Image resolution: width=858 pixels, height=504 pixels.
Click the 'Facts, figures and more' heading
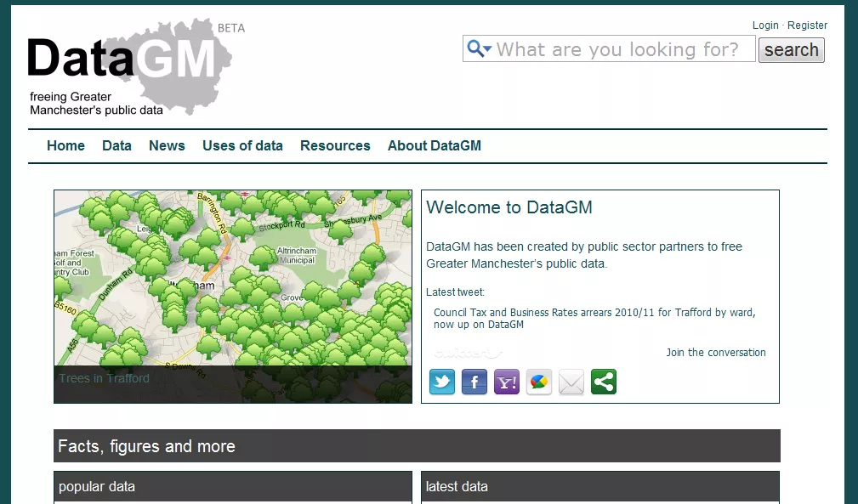(x=146, y=446)
